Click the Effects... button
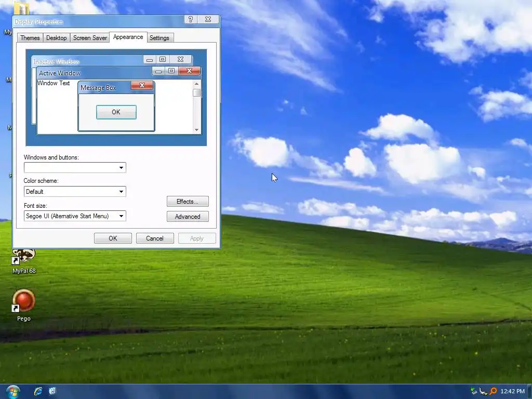 [x=188, y=202]
